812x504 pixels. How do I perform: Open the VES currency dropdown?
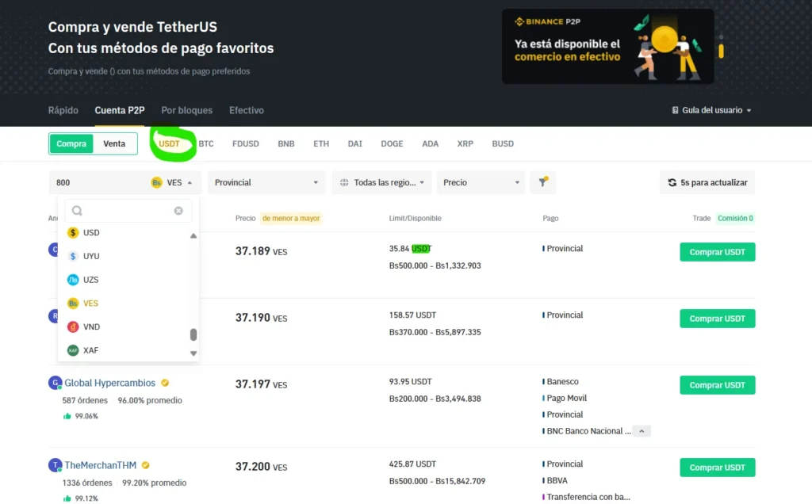click(x=172, y=183)
